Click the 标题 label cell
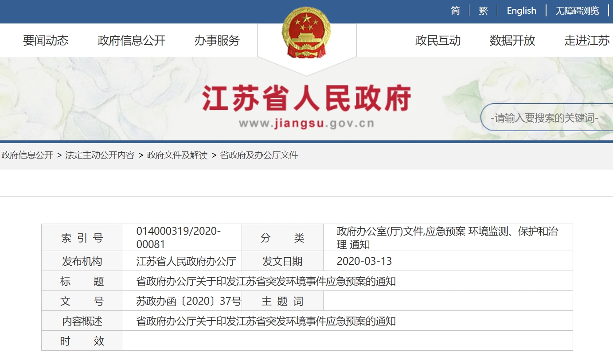 [x=82, y=281]
